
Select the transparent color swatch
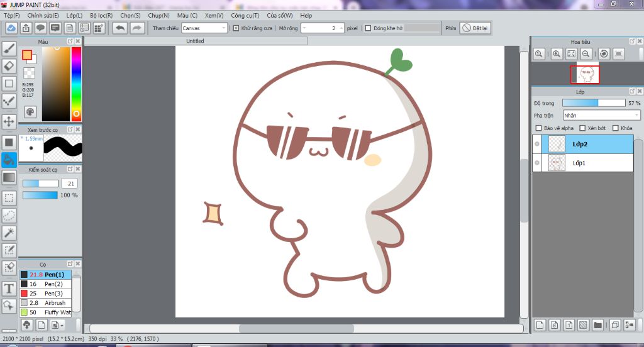click(29, 73)
